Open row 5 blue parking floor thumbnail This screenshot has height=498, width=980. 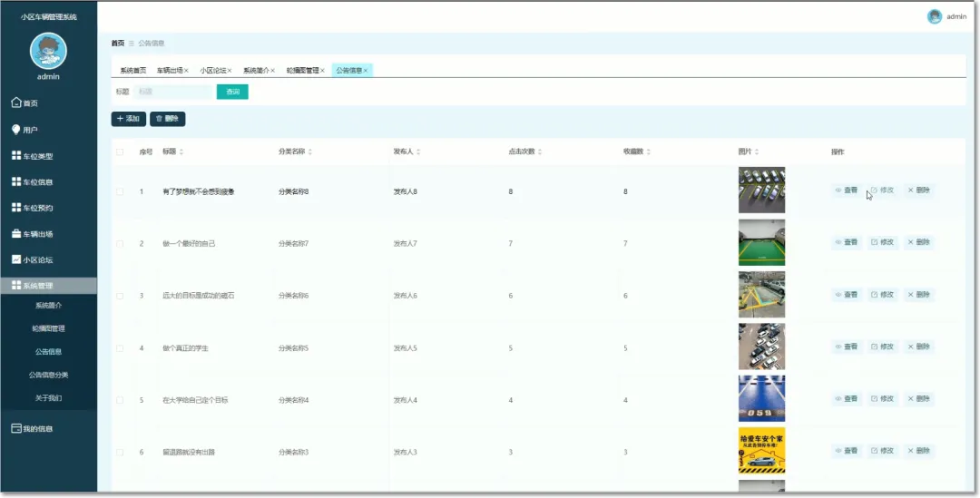tap(761, 398)
